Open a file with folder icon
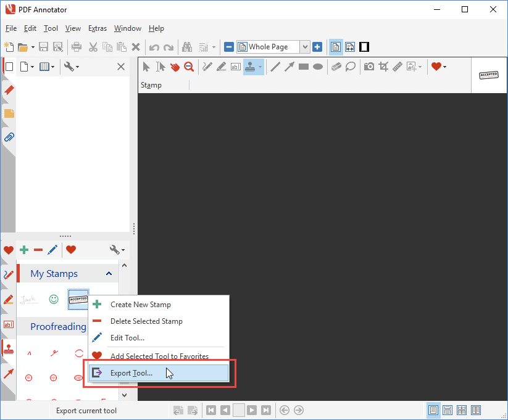 23,47
